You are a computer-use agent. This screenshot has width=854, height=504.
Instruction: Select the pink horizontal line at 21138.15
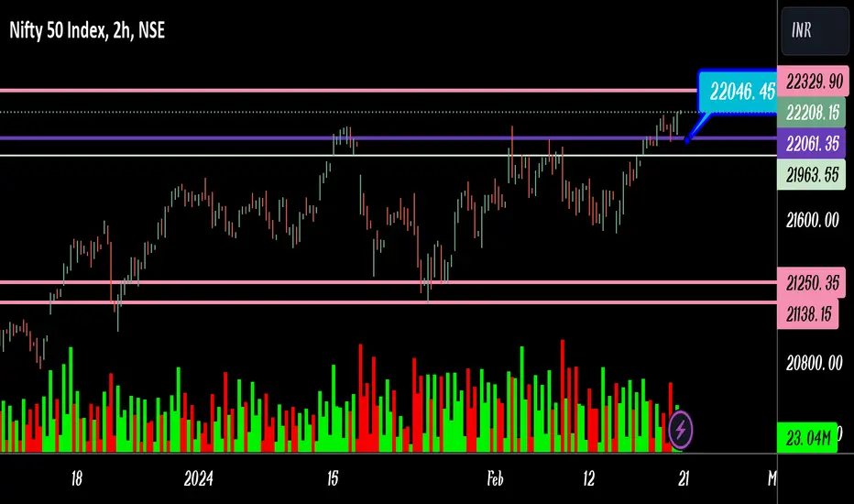[x=389, y=302]
